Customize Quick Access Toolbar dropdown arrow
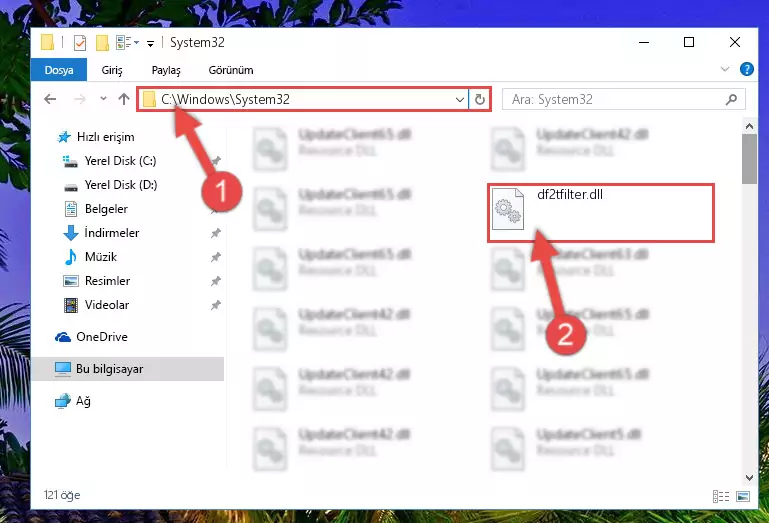The image size is (769, 523). 151,44
